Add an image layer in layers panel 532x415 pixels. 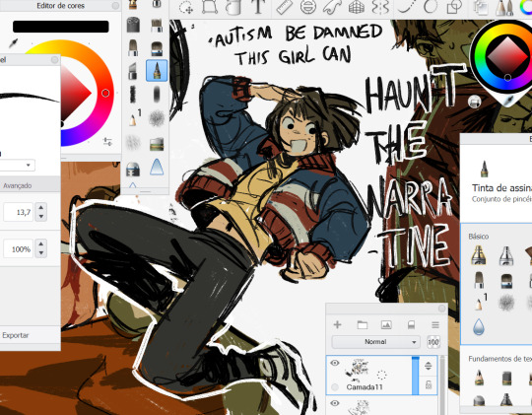[x=386, y=325]
